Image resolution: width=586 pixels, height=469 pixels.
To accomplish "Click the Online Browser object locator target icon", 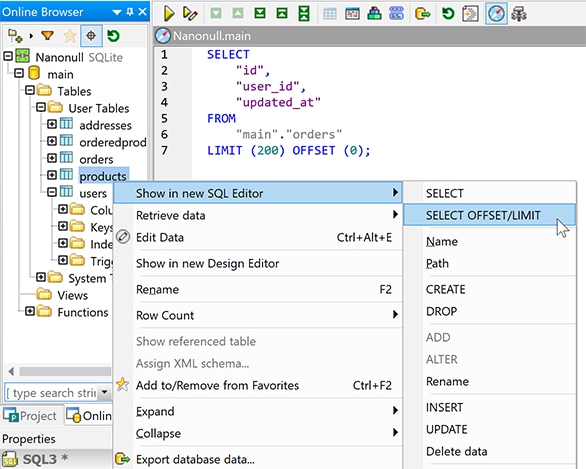I will [91, 36].
